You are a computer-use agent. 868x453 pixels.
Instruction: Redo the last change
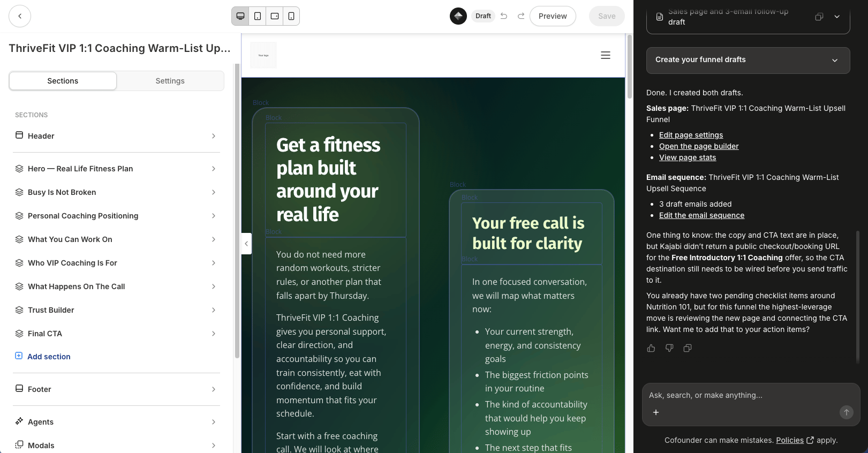(521, 16)
